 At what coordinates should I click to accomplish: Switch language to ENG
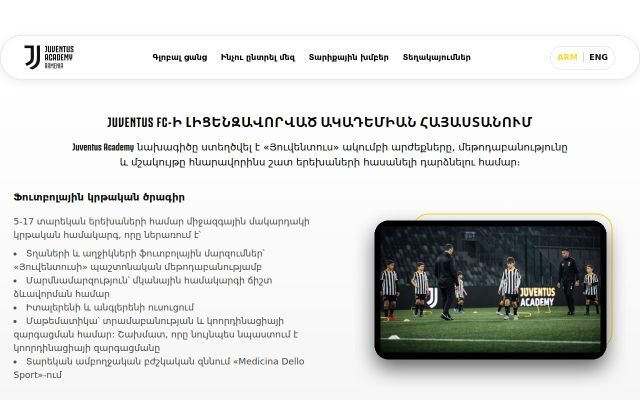click(x=598, y=57)
